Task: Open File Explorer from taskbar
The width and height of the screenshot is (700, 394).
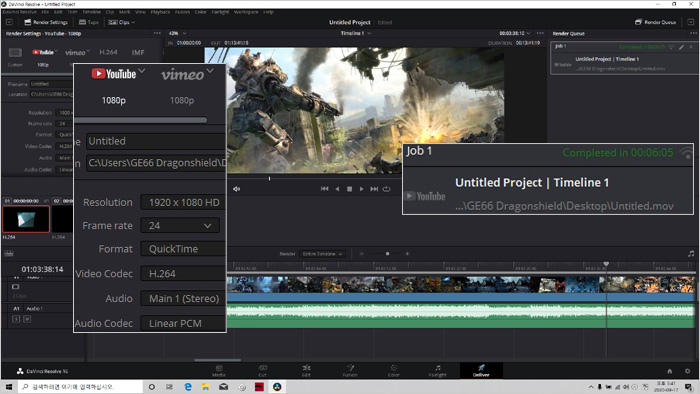Action: [x=205, y=387]
